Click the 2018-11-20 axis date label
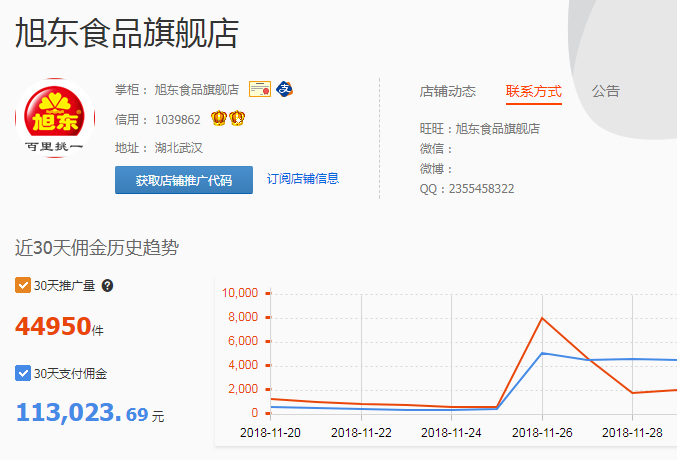 click(270, 432)
